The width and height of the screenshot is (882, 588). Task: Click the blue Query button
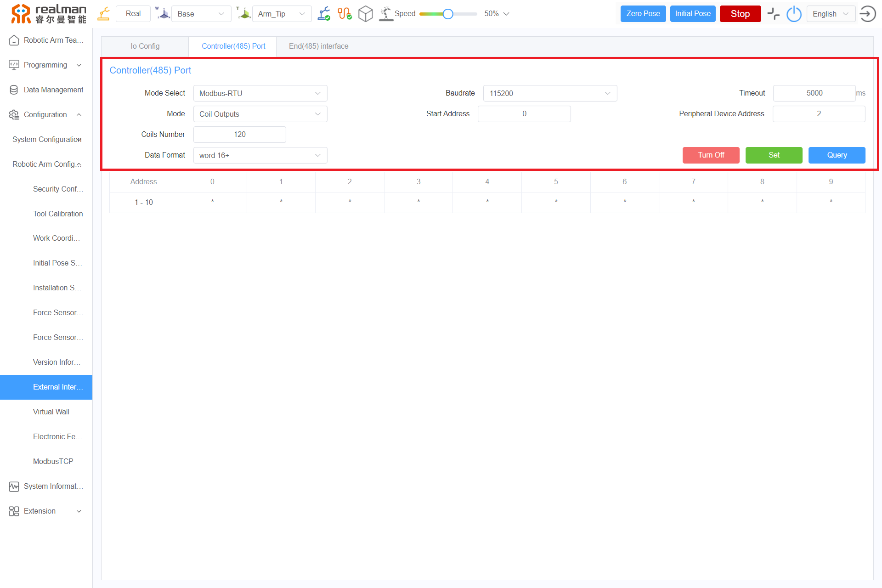pyautogui.click(x=837, y=155)
